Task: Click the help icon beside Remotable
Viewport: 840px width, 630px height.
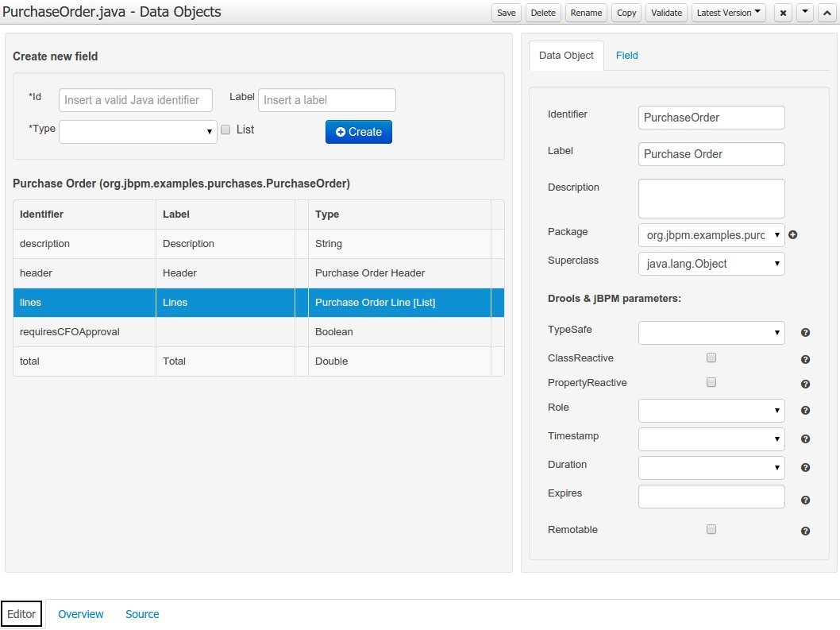Action: coord(805,531)
